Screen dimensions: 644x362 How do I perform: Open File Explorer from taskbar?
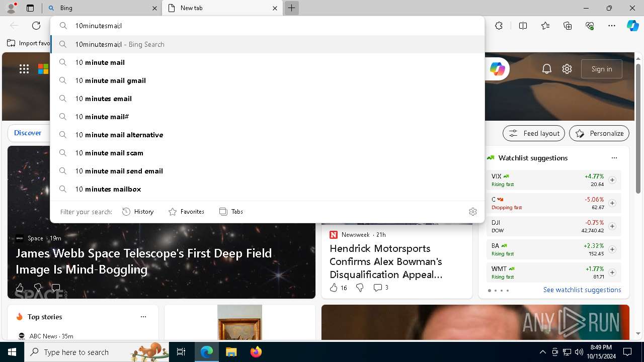pos(231,352)
